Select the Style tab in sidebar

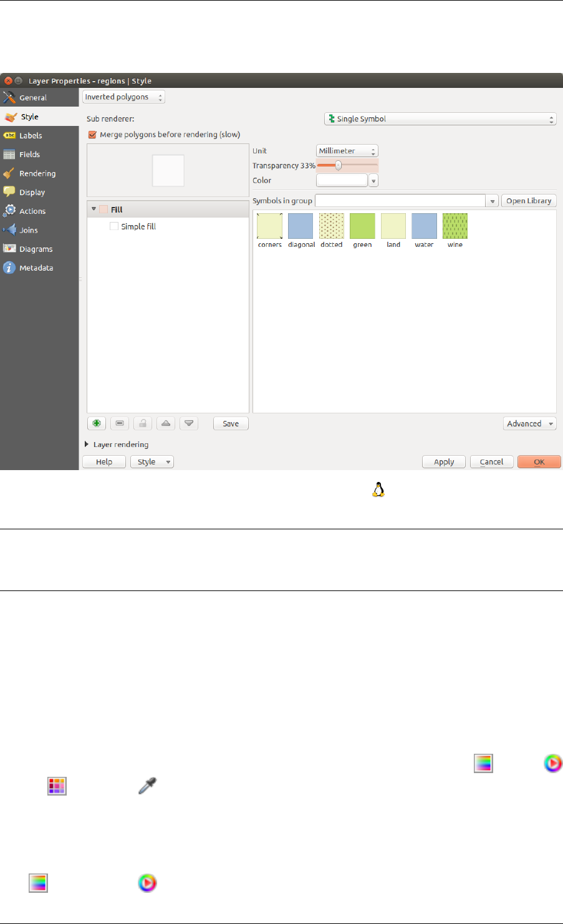[x=39, y=117]
